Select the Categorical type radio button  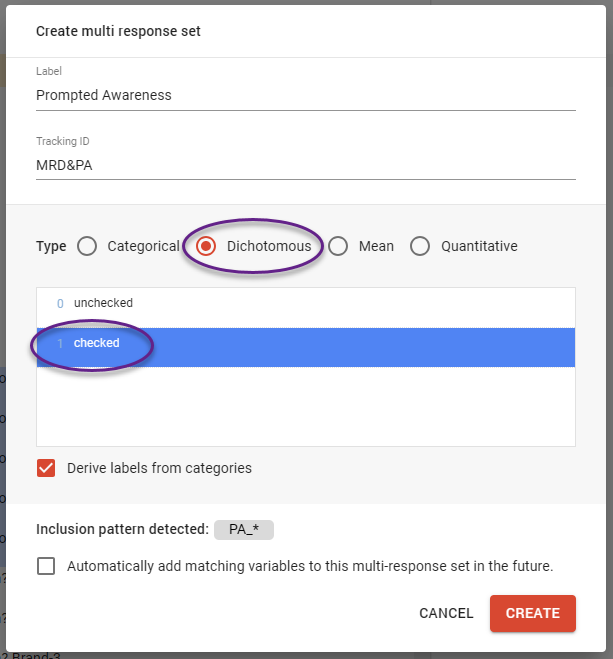click(87, 246)
